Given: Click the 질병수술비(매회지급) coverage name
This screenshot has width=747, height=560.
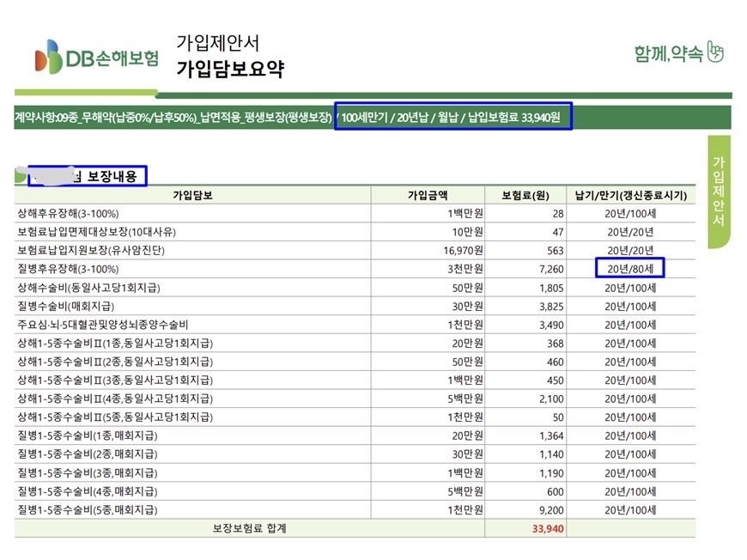Looking at the screenshot, I should 65,306.
